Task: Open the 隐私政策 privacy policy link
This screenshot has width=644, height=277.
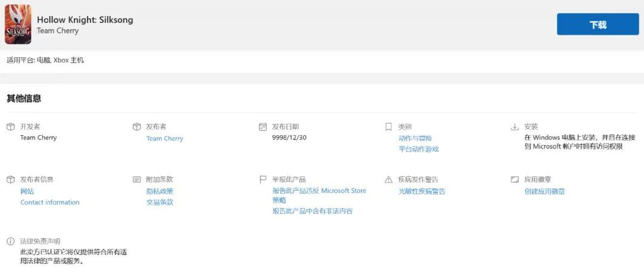Action: pos(160,191)
